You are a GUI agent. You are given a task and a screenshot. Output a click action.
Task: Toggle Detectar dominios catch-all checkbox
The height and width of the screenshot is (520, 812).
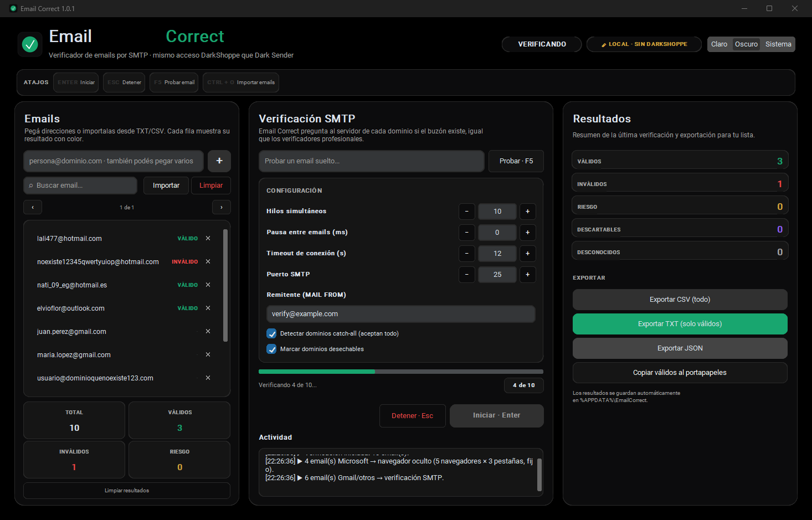(x=271, y=333)
